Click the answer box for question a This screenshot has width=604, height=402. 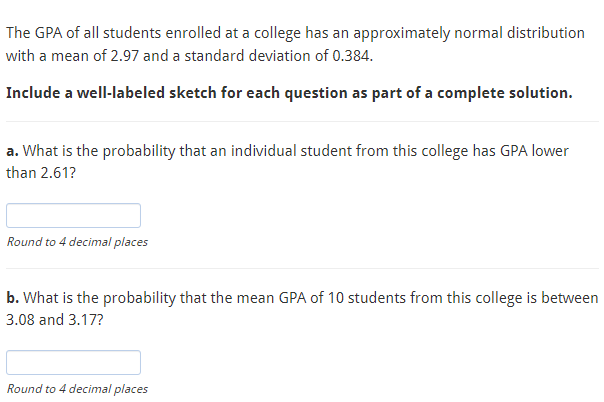(73, 216)
